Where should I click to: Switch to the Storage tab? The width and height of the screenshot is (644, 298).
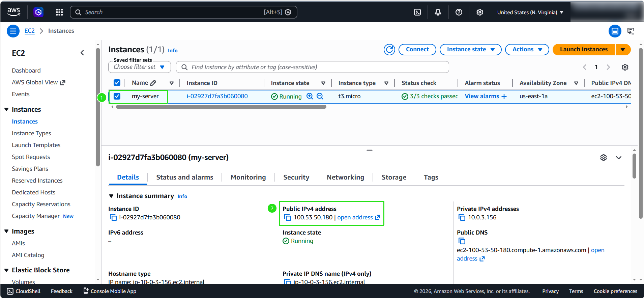pyautogui.click(x=394, y=178)
